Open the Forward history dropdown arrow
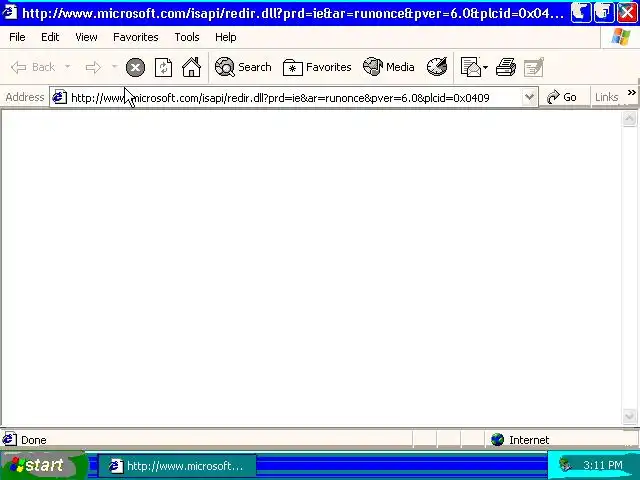The image size is (640, 480). point(115,67)
